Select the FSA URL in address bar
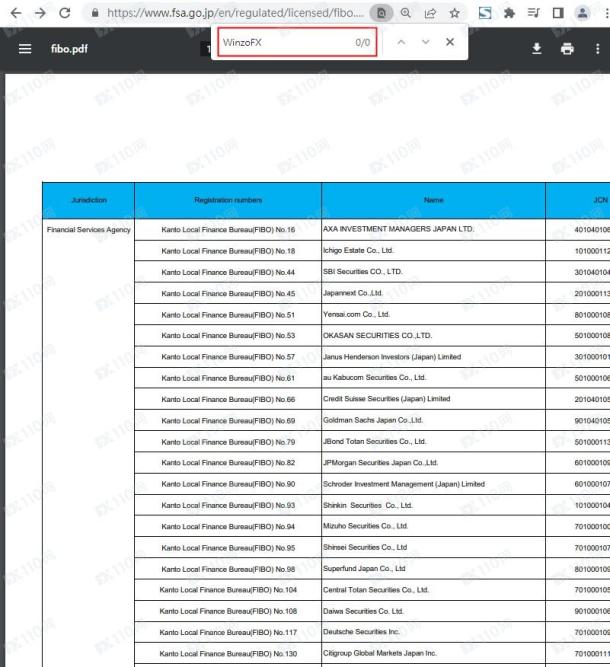Image resolution: width=610 pixels, height=667 pixels. (x=235, y=13)
